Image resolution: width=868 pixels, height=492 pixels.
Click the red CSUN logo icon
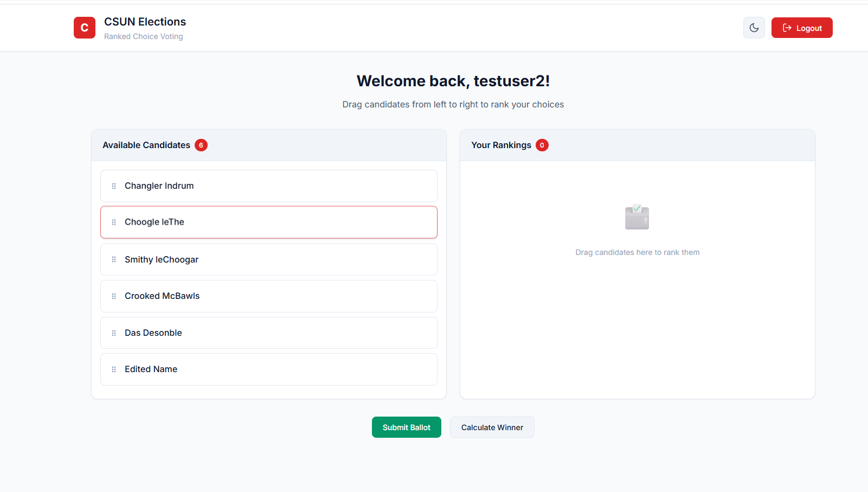[85, 28]
